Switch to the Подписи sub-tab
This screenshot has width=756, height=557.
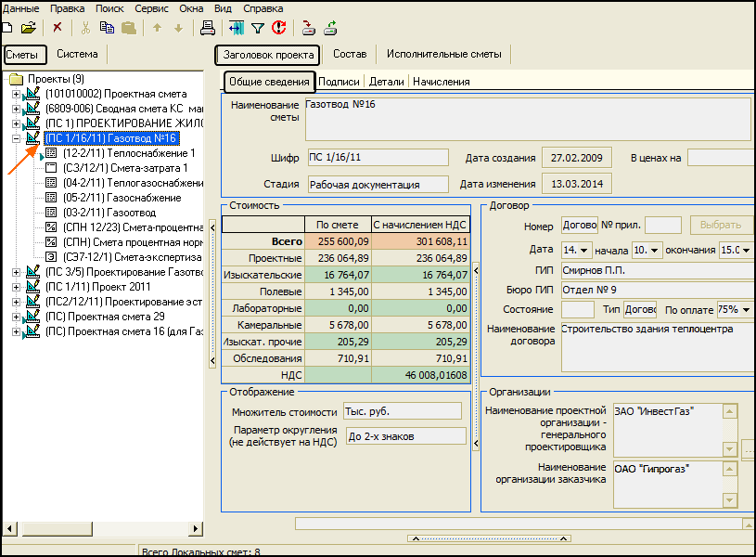click(x=339, y=82)
